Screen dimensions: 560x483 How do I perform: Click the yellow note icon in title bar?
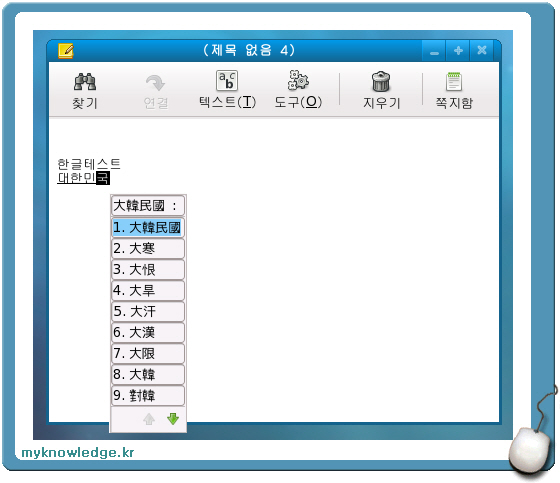point(66,51)
